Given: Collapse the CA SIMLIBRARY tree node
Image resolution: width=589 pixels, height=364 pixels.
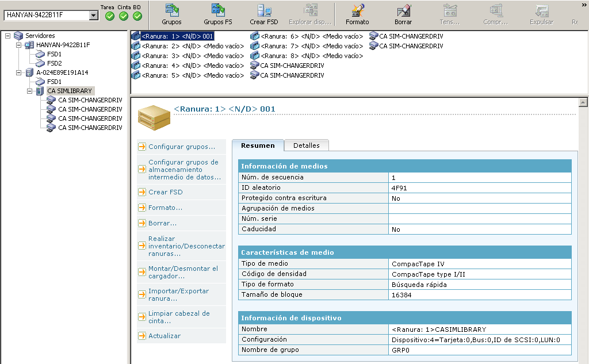Looking at the screenshot, I should (29, 91).
